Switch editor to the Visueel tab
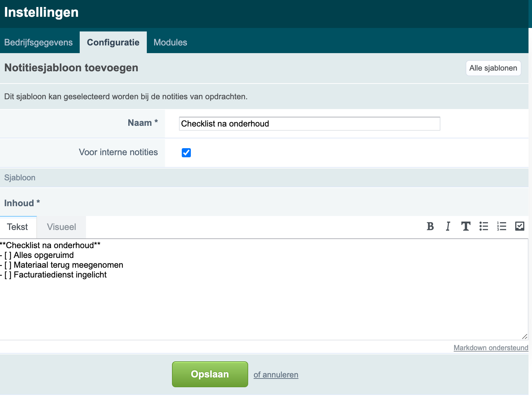532x404 pixels. coord(62,227)
